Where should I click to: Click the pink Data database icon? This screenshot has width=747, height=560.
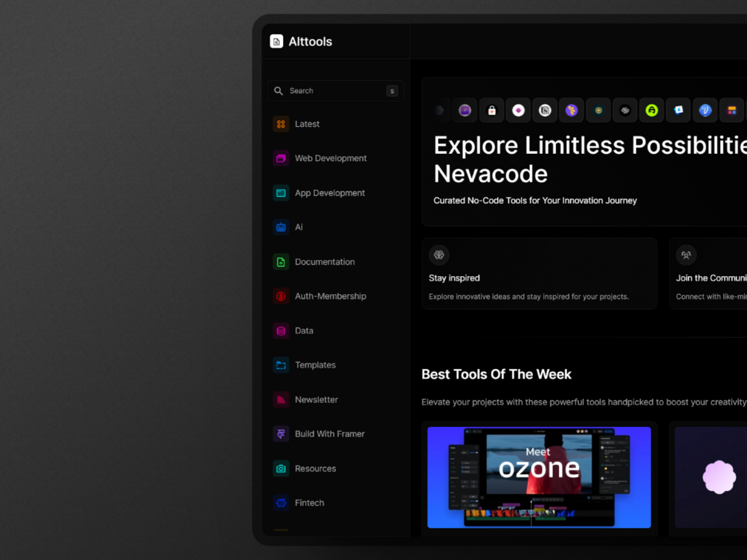point(281,331)
